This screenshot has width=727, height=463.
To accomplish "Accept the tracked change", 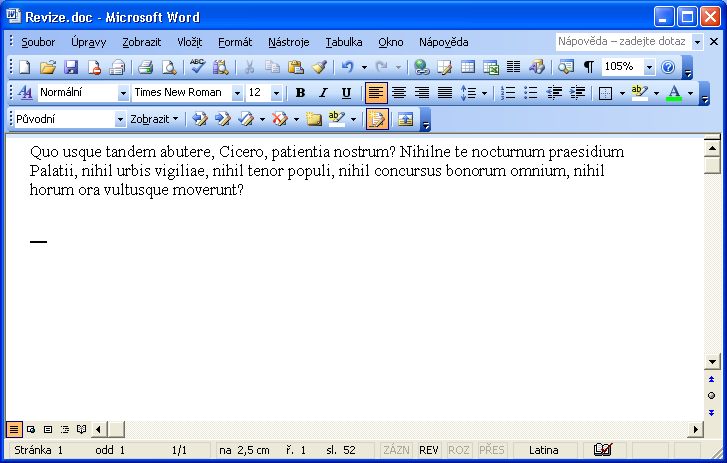I will (246, 119).
